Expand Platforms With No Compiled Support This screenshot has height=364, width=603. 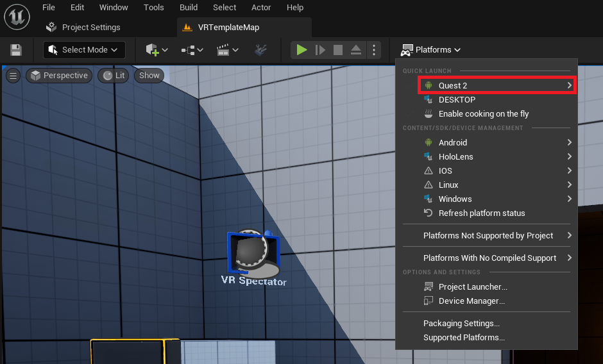click(486, 258)
